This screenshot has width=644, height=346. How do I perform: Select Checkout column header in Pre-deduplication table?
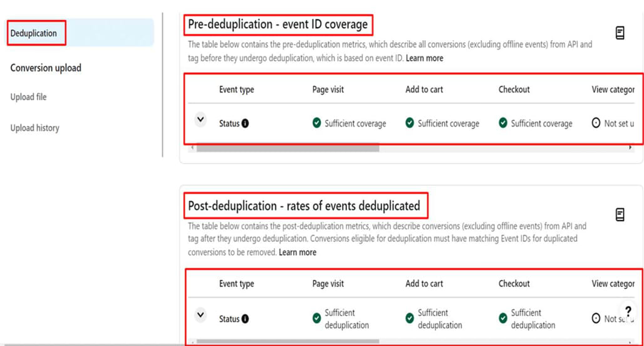coord(514,90)
